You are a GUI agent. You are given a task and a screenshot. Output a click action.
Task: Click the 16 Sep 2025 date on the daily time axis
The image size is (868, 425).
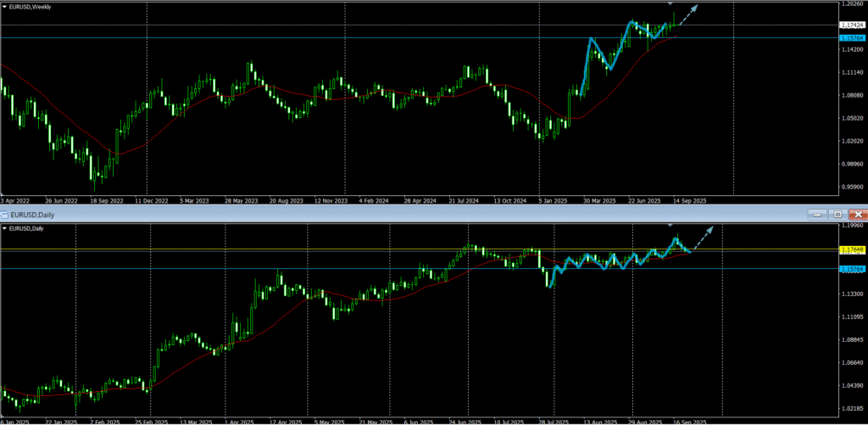(690, 421)
